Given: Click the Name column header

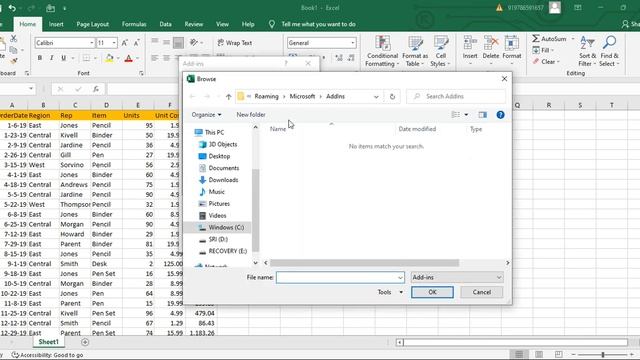Looking at the screenshot, I should point(278,129).
